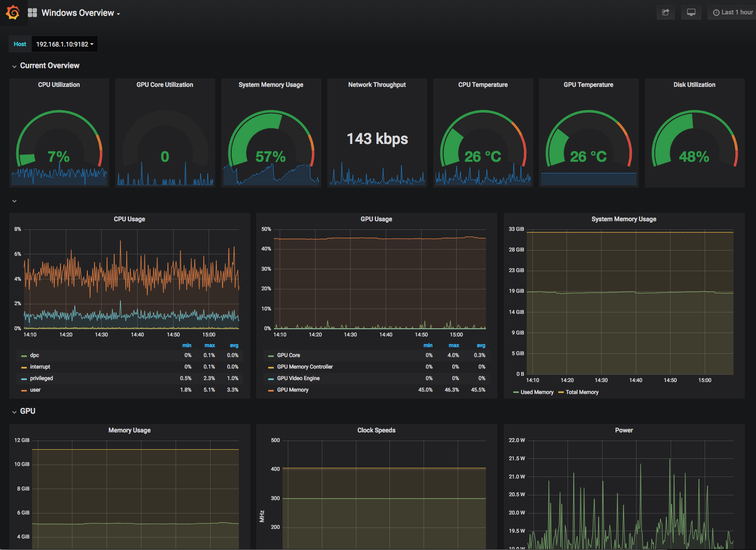Toggle GPU Memory series in GPU Usage legend
The image size is (756, 550).
tap(293, 390)
